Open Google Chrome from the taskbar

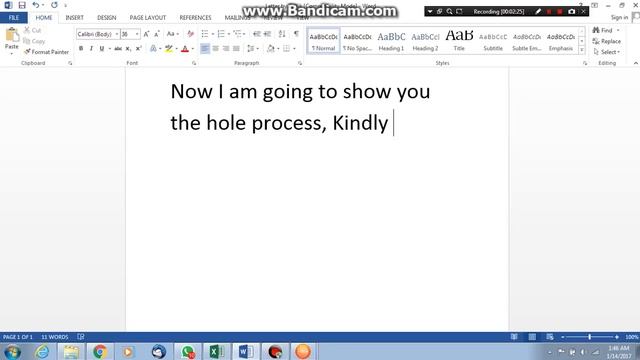click(x=100, y=351)
